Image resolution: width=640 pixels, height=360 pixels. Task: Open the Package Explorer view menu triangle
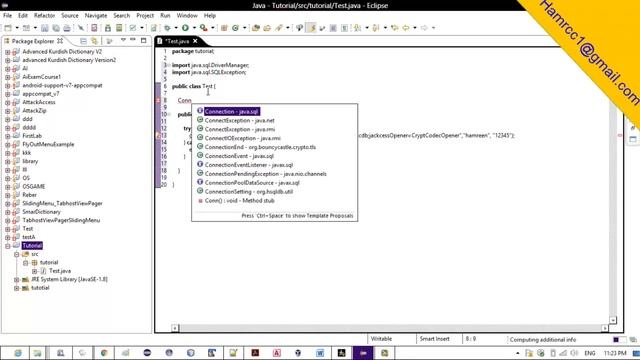click(x=123, y=40)
